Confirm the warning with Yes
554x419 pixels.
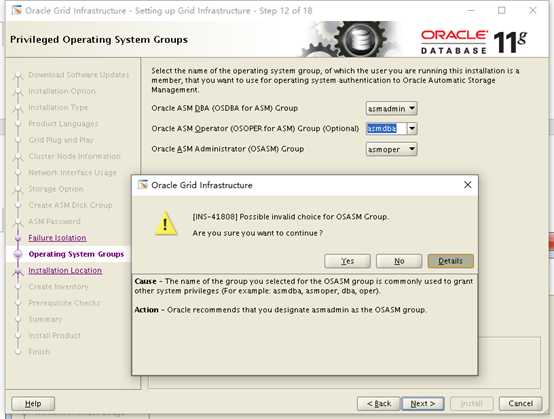[x=347, y=261]
